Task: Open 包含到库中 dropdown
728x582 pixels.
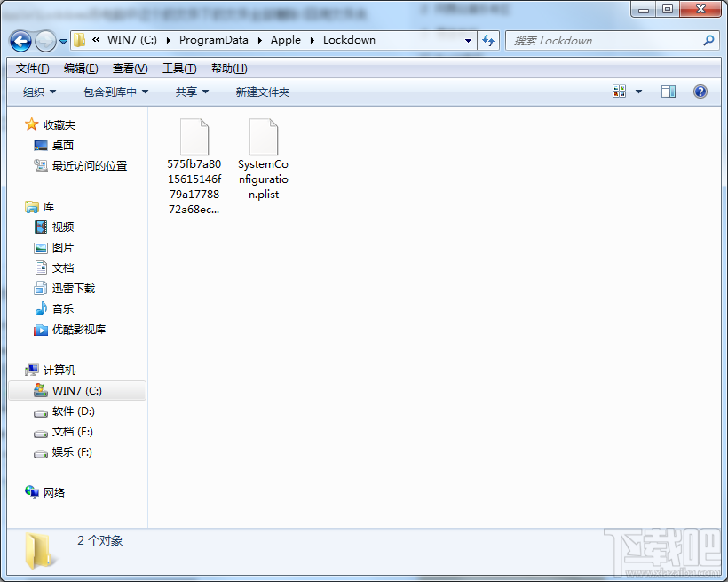Action: [115, 92]
